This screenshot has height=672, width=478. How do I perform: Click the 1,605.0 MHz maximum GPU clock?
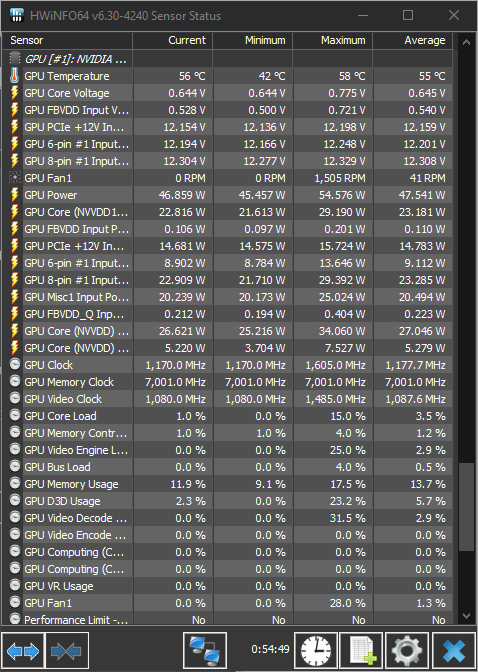[x=335, y=365]
